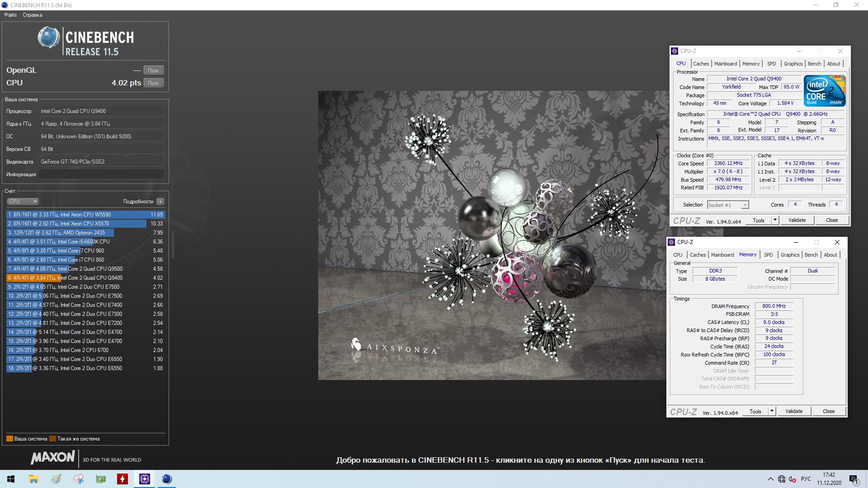Screen dimensions: 868x488
Task: Select Core i7 860 ranking row
Action: [x=85, y=260]
